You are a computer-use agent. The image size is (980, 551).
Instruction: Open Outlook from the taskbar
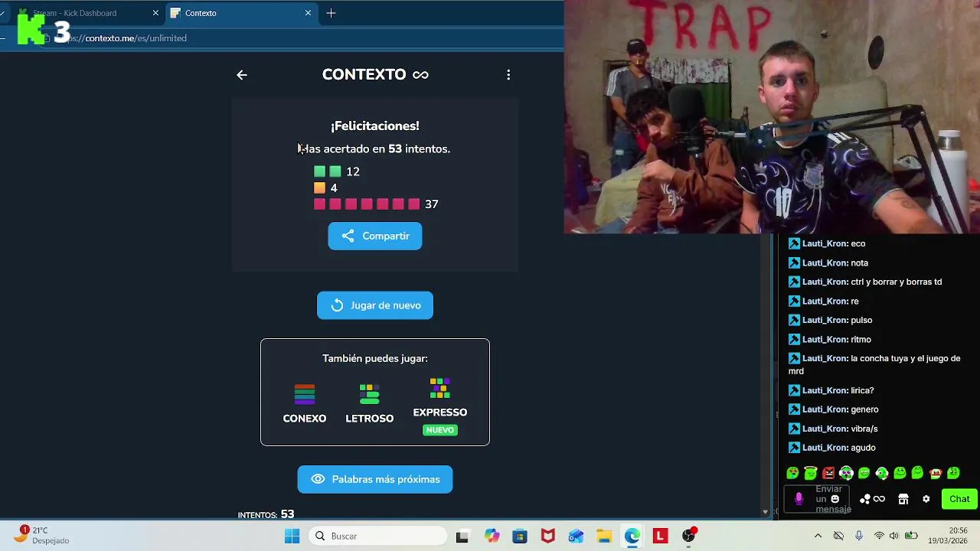click(x=576, y=536)
